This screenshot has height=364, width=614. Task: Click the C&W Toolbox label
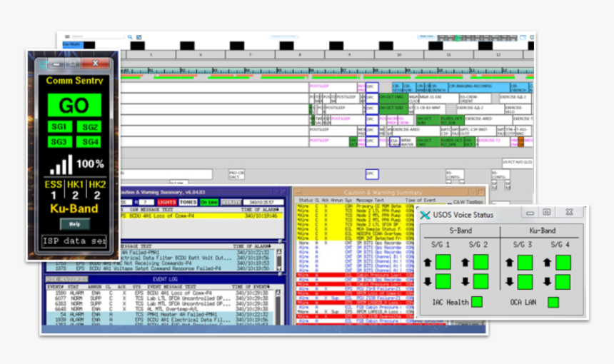(x=468, y=202)
